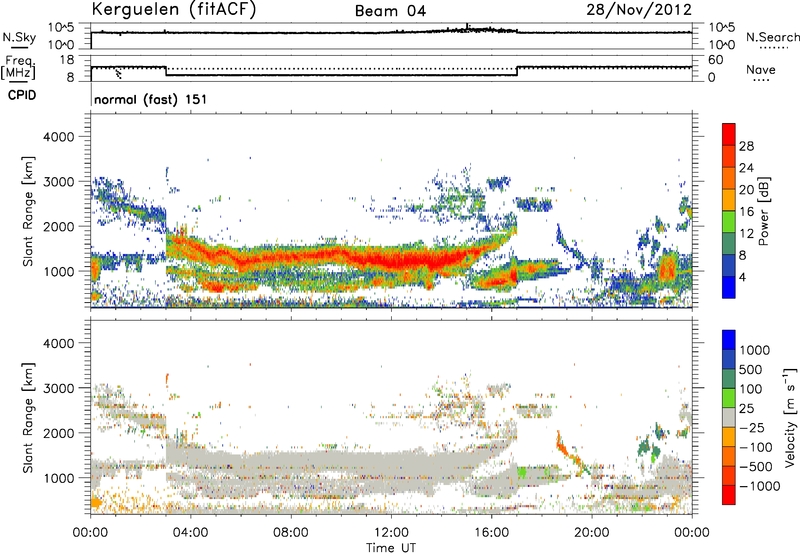The image size is (800, 554).
Task: Click the frequency step-down at 03:00
Action: (x=166, y=71)
